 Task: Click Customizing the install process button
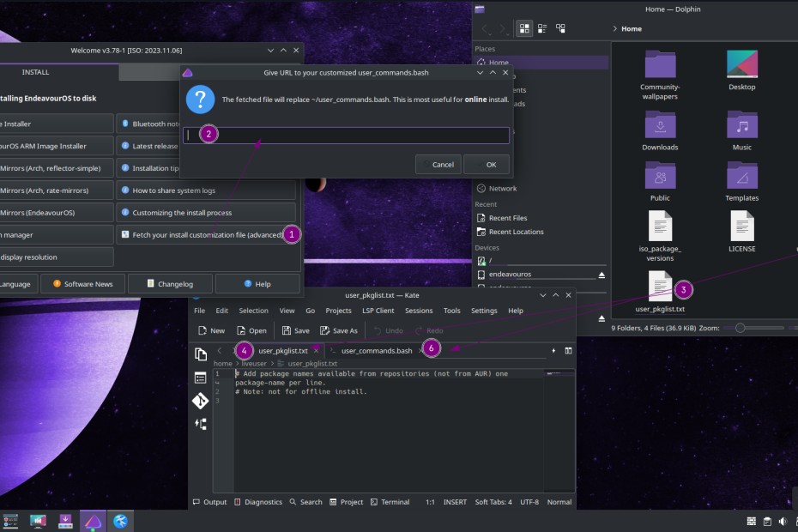click(206, 213)
